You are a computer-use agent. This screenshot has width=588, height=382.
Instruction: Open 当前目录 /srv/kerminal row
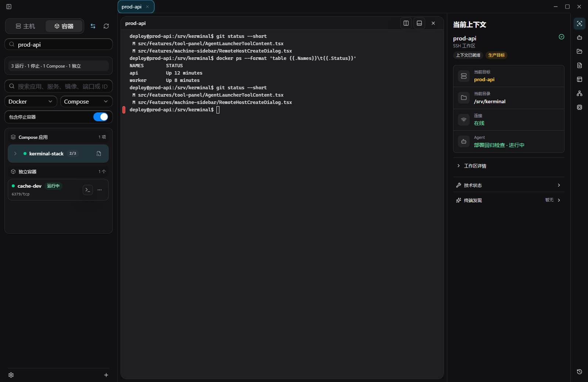[x=509, y=98]
